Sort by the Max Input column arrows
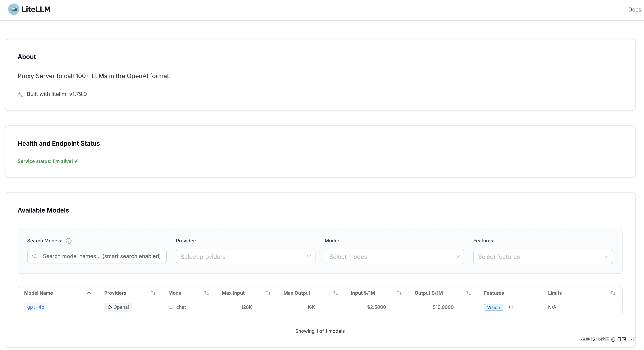The width and height of the screenshot is (644, 350). coord(268,293)
